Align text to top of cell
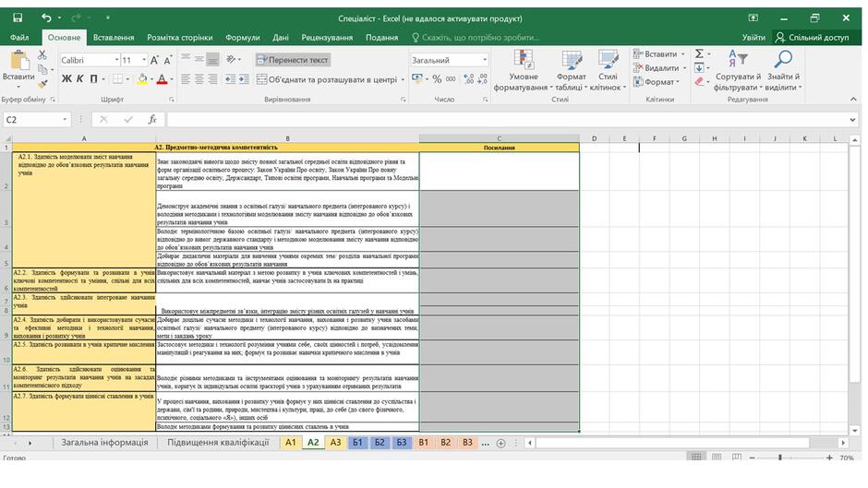This screenshot has height=488, width=868. click(186, 59)
